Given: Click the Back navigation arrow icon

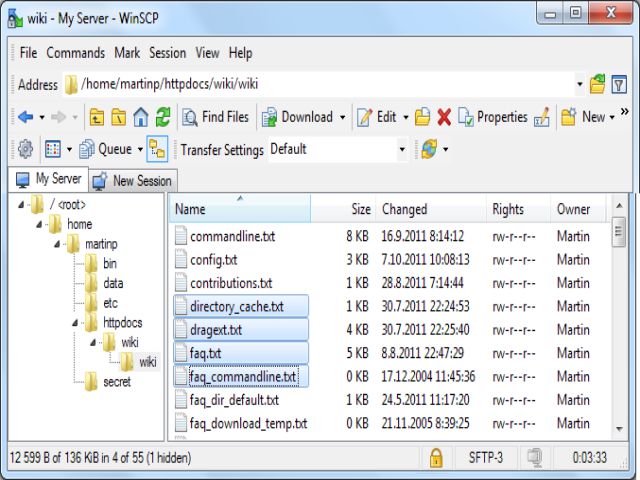Looking at the screenshot, I should 25,117.
